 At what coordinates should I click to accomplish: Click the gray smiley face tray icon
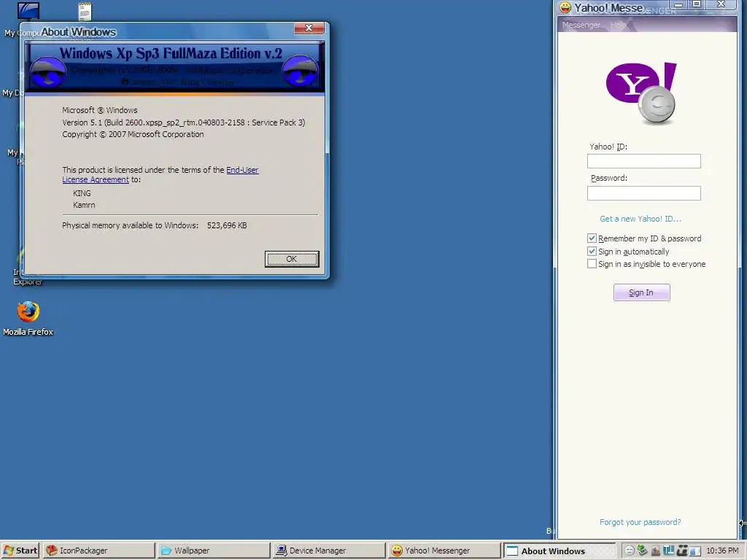[630, 551]
